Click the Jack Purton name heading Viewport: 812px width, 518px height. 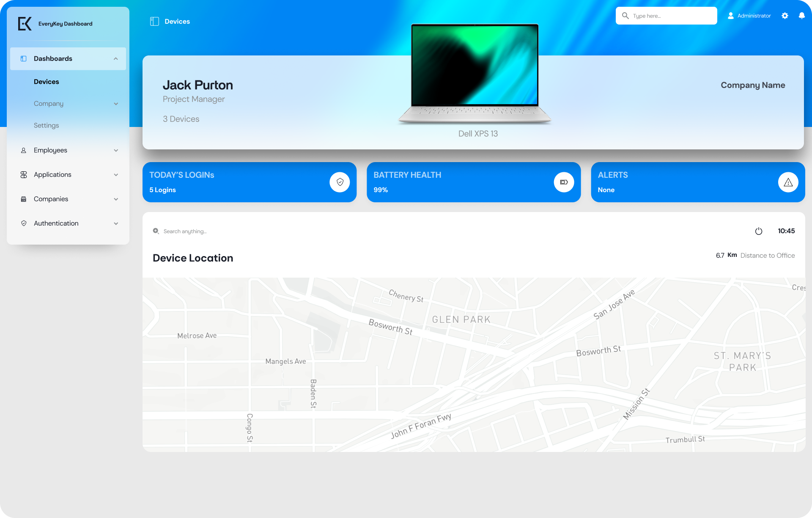pyautogui.click(x=198, y=85)
